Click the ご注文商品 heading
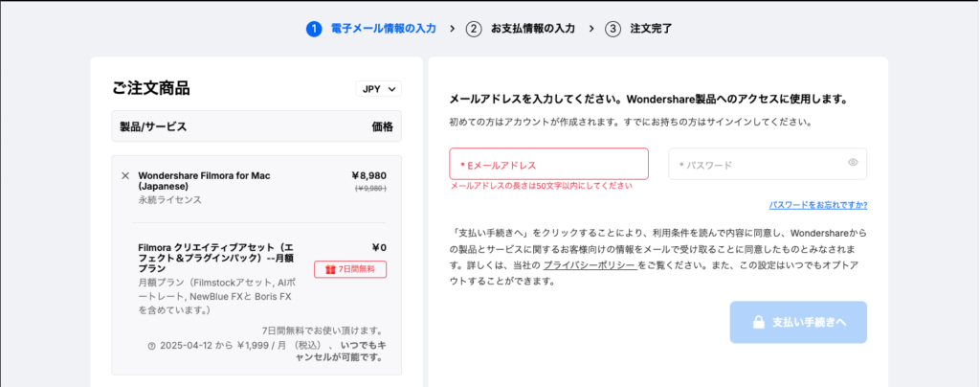Image resolution: width=980 pixels, height=387 pixels. click(151, 88)
